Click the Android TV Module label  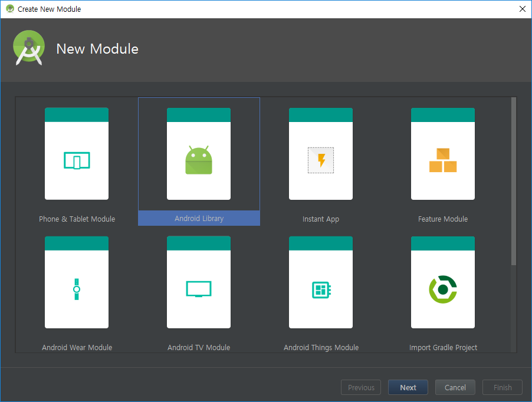(x=199, y=347)
